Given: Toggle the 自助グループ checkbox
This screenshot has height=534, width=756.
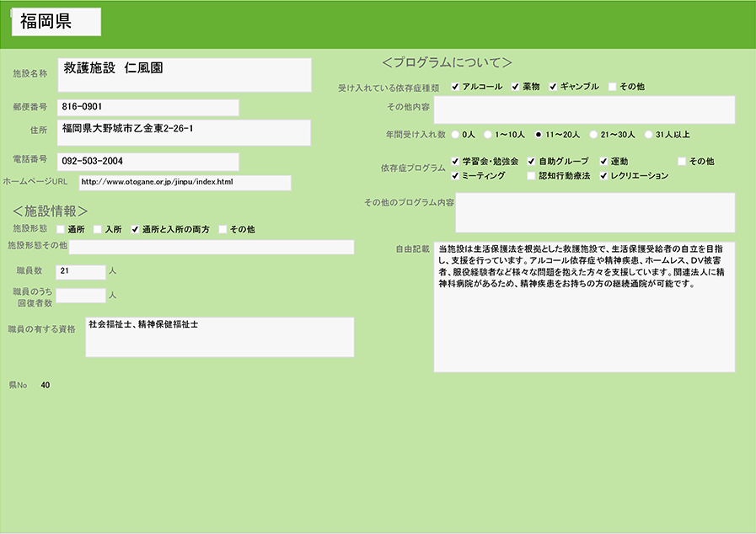Looking at the screenshot, I should coord(531,161).
